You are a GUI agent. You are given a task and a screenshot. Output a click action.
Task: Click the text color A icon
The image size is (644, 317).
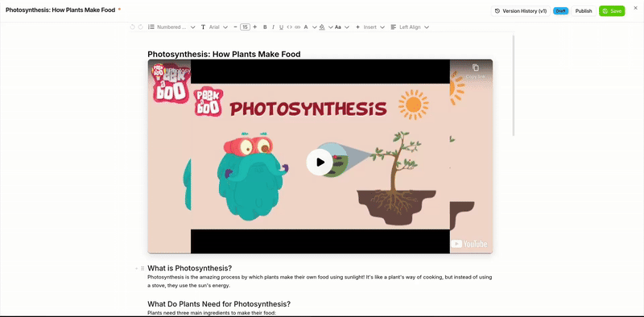click(x=306, y=27)
